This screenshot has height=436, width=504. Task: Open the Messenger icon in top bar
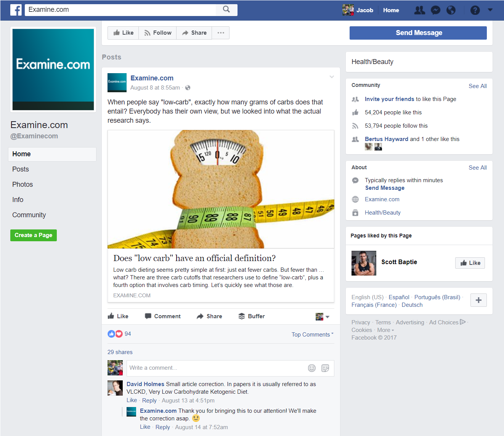[435, 10]
